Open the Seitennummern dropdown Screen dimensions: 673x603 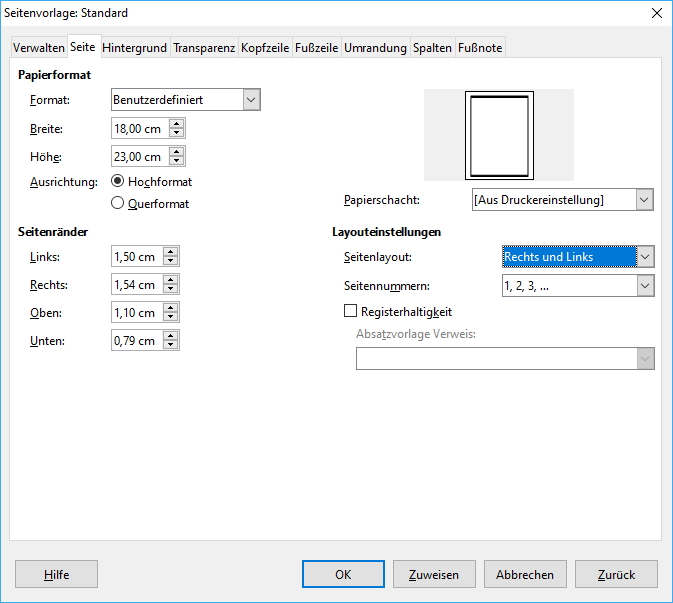578,286
